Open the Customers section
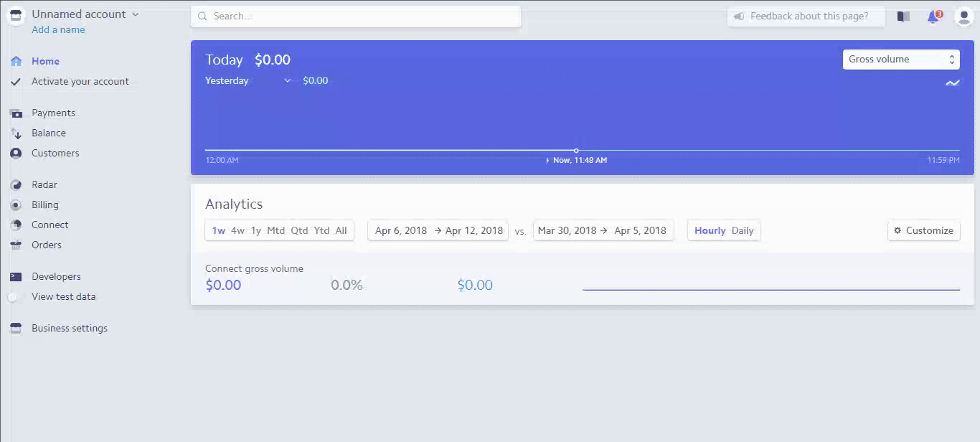The image size is (980, 442). pyautogui.click(x=55, y=153)
